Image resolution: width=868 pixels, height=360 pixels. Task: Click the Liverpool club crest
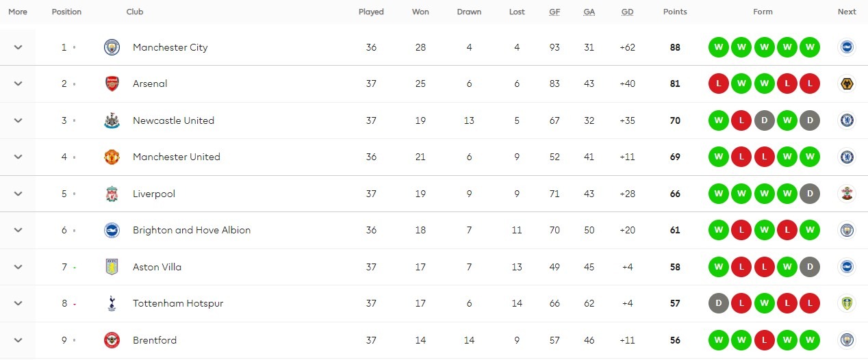112,194
